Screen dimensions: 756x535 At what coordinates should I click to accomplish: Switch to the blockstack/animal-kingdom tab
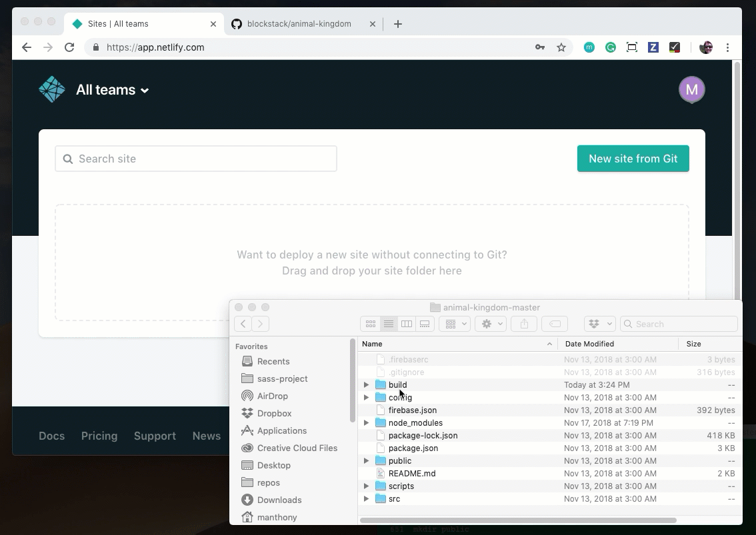[299, 24]
